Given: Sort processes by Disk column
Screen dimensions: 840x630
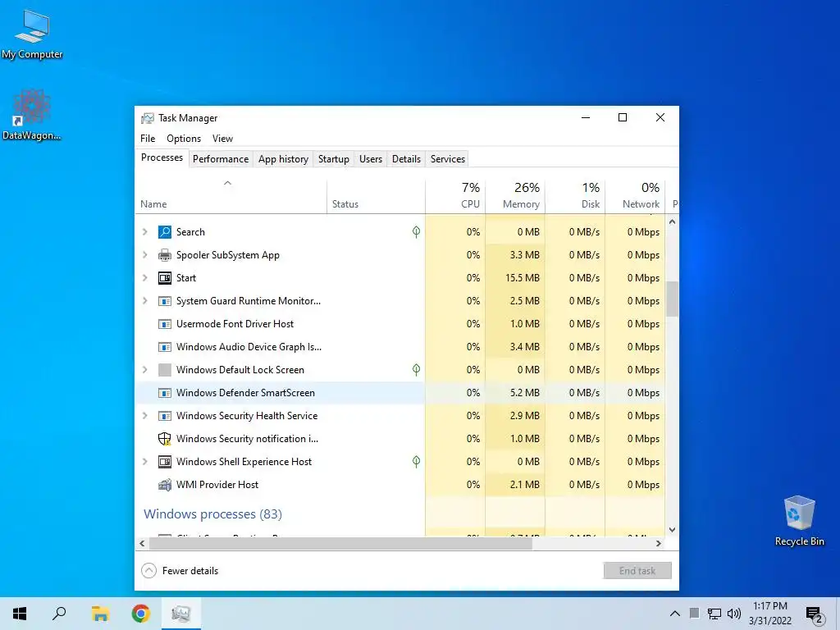Looking at the screenshot, I should point(575,197).
